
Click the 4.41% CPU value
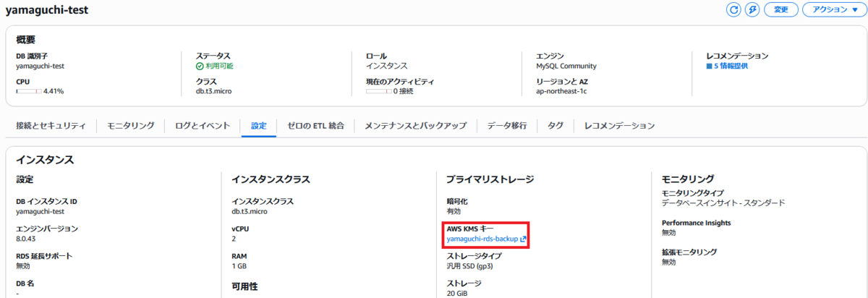[x=54, y=92]
